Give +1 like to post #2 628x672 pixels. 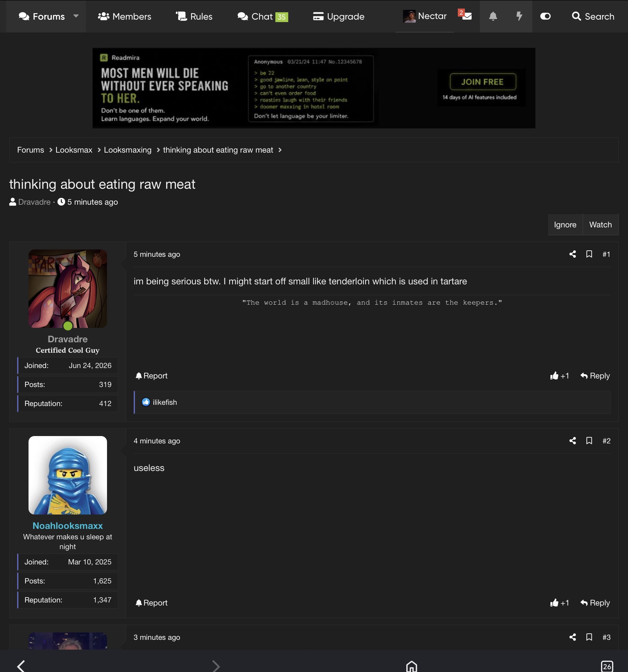pos(559,603)
